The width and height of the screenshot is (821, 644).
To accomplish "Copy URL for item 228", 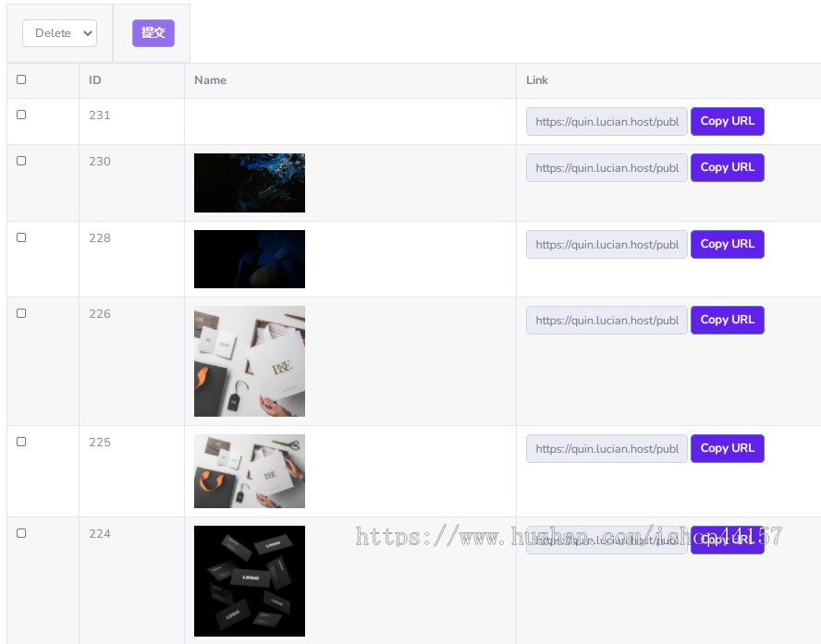I will click(x=728, y=244).
